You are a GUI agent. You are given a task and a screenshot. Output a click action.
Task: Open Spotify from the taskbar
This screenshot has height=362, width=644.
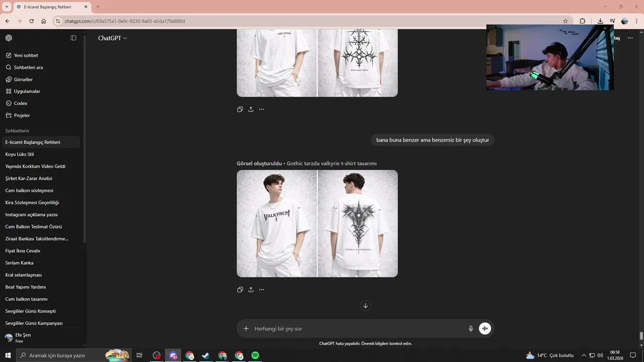click(x=255, y=355)
